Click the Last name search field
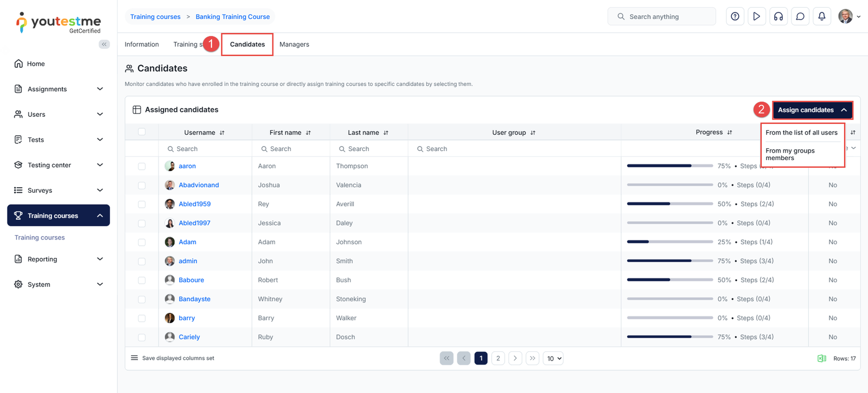 369,149
